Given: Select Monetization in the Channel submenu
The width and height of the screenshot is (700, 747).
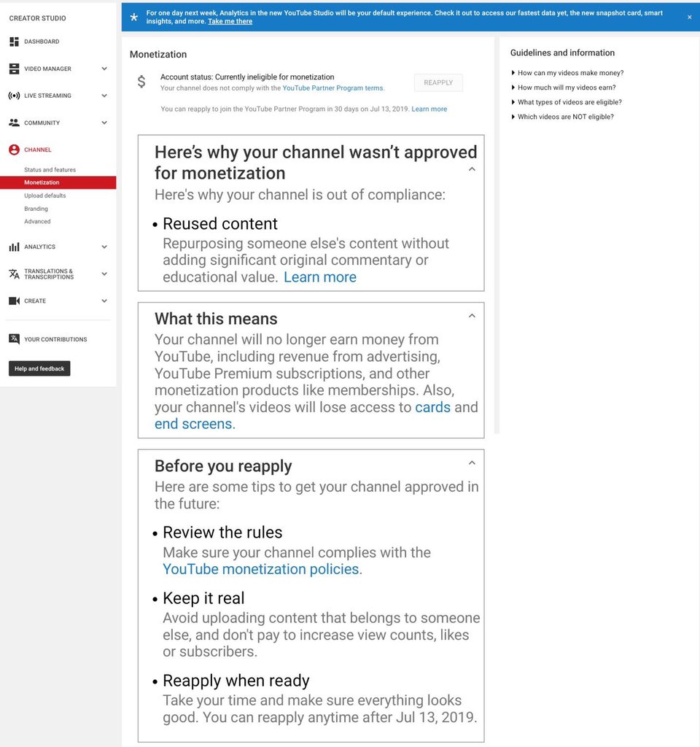Looking at the screenshot, I should pos(58,182).
